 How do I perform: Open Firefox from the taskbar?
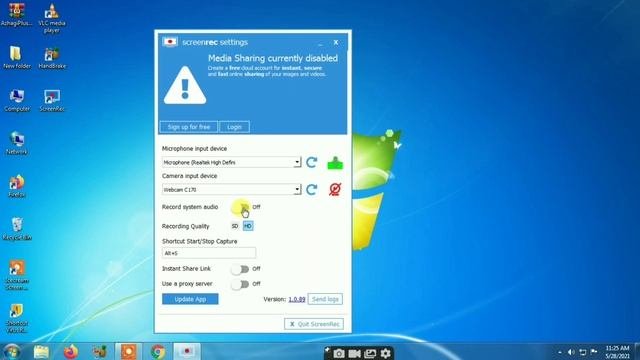click(71, 352)
